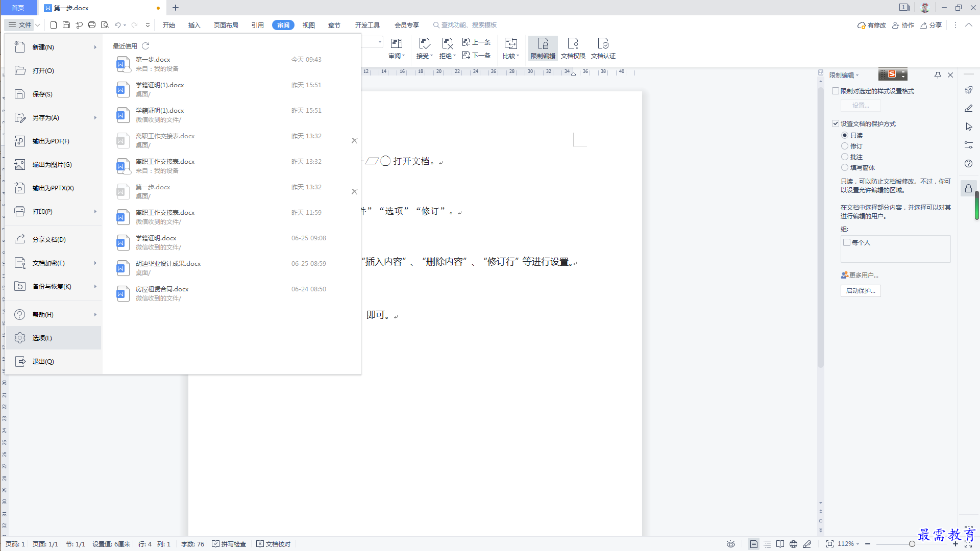Expand the Backup and Restore submenu arrow
980x551 pixels.
(x=95, y=286)
